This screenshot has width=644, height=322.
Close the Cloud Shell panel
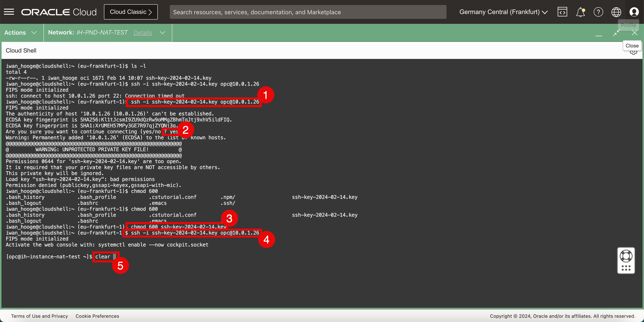(634, 33)
